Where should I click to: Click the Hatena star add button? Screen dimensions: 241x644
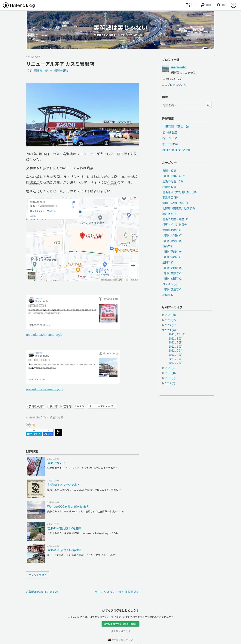pyautogui.click(x=28, y=425)
